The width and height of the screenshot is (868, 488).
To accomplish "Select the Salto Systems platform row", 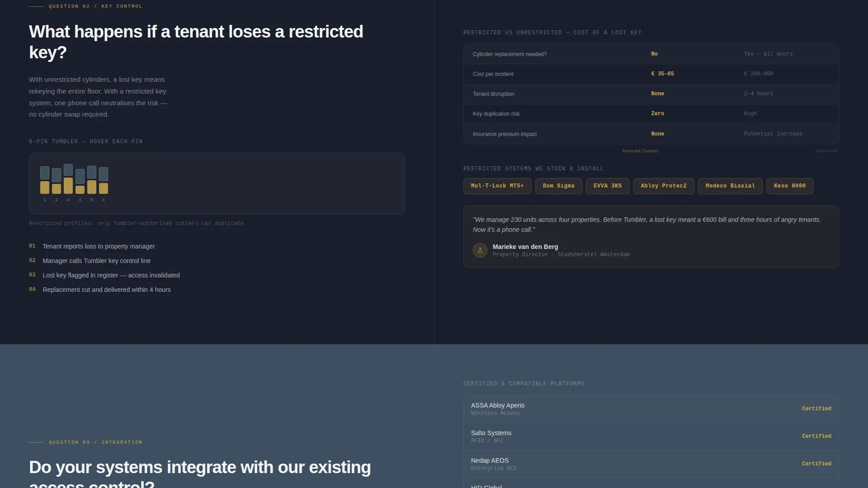I will (x=651, y=436).
